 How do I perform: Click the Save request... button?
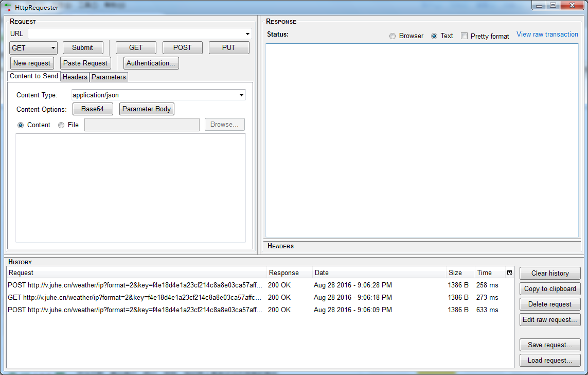pyautogui.click(x=550, y=345)
